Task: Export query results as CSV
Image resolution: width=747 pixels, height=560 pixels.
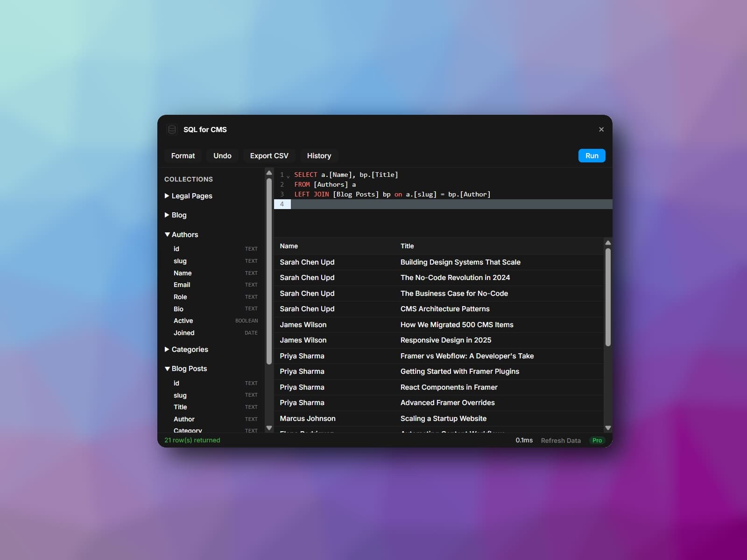Action: [269, 155]
